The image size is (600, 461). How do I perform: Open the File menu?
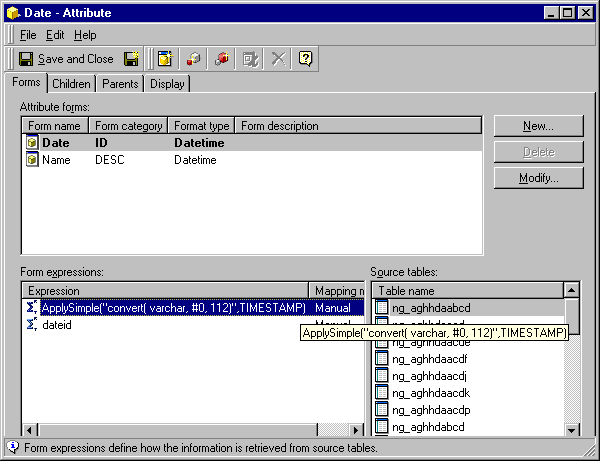click(28, 35)
